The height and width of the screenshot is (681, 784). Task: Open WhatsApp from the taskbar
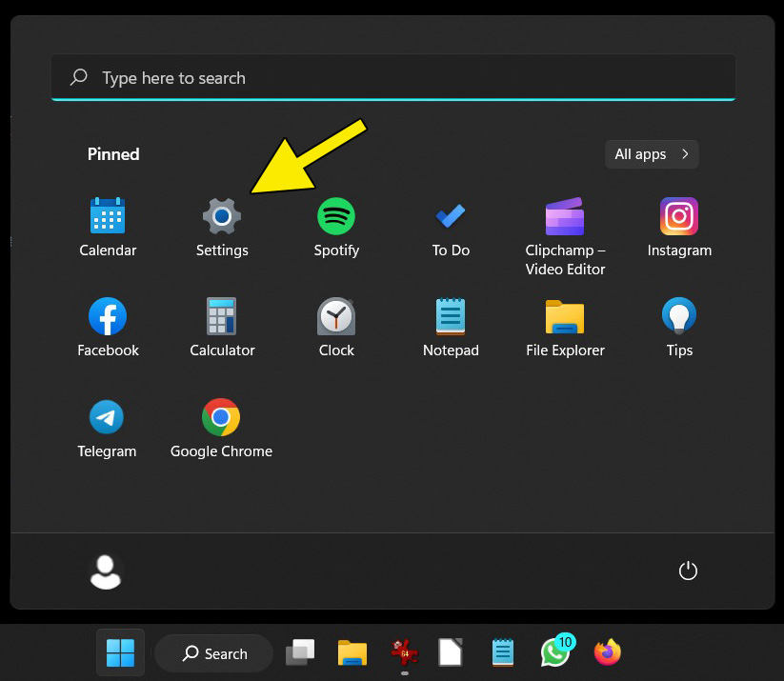(555, 652)
